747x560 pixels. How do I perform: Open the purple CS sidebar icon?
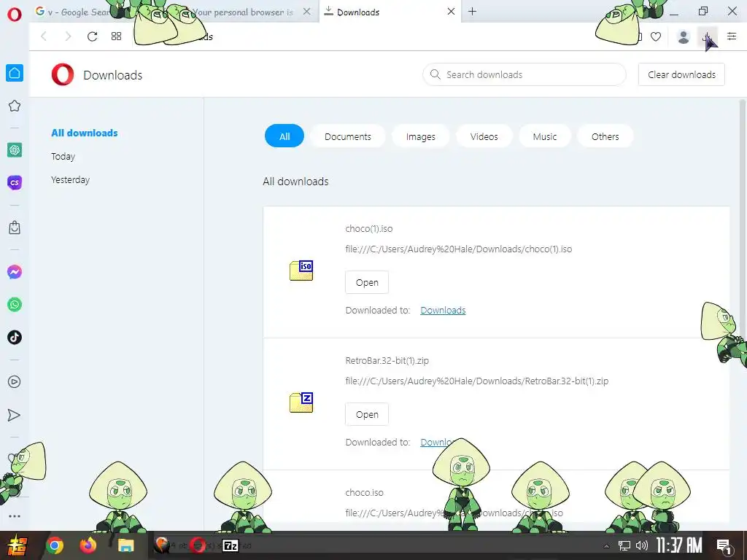[15, 182]
